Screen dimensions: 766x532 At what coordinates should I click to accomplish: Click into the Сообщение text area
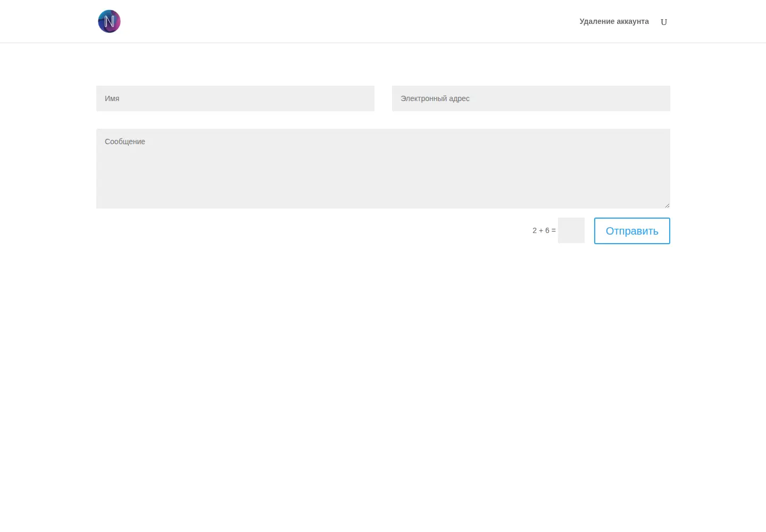[x=383, y=169]
